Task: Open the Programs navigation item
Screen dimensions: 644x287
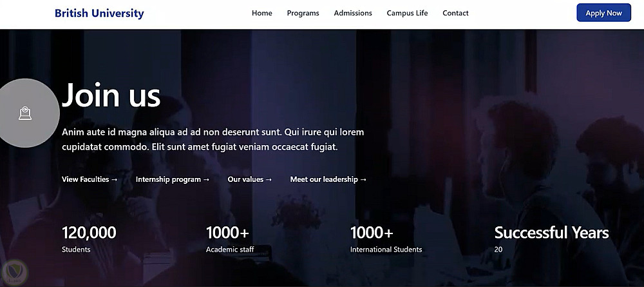Action: click(x=303, y=13)
